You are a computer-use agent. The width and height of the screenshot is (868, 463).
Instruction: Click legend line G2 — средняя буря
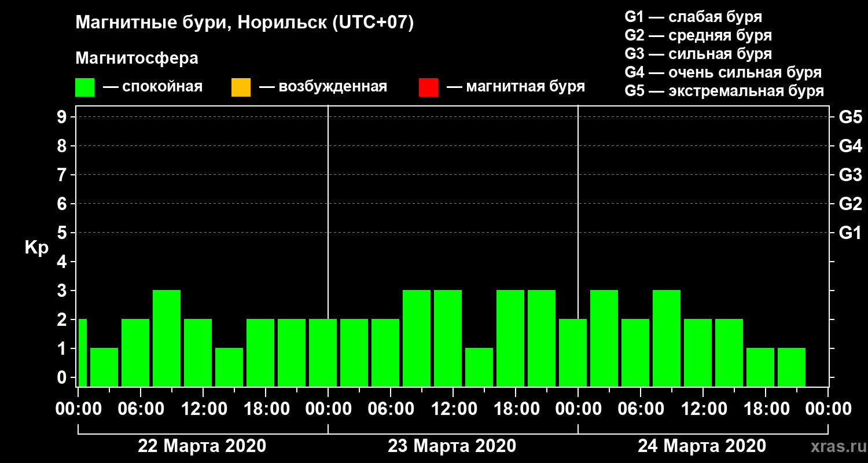coord(698,35)
